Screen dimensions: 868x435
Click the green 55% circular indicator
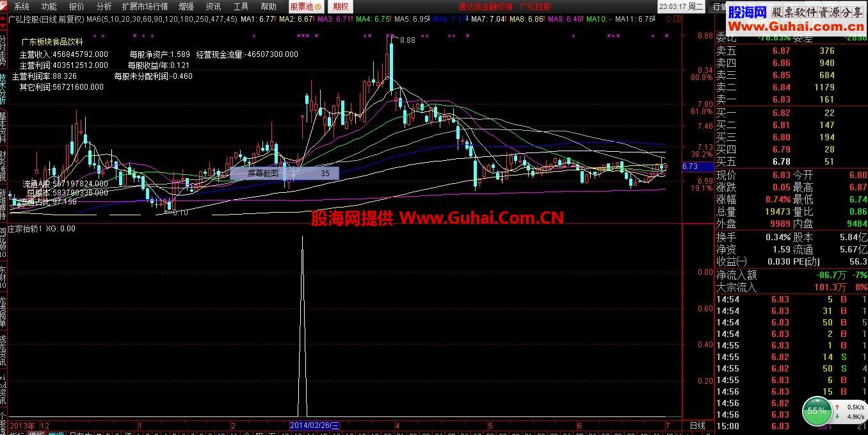coord(816,411)
